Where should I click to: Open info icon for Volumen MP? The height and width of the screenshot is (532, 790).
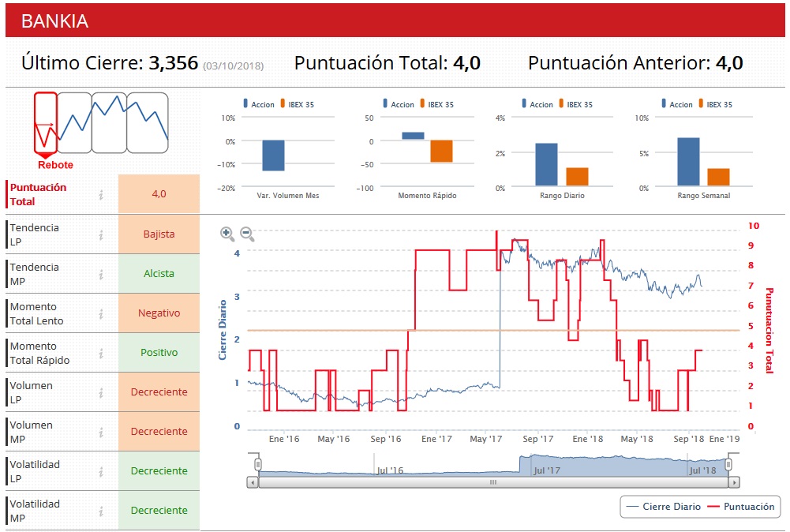pos(101,432)
